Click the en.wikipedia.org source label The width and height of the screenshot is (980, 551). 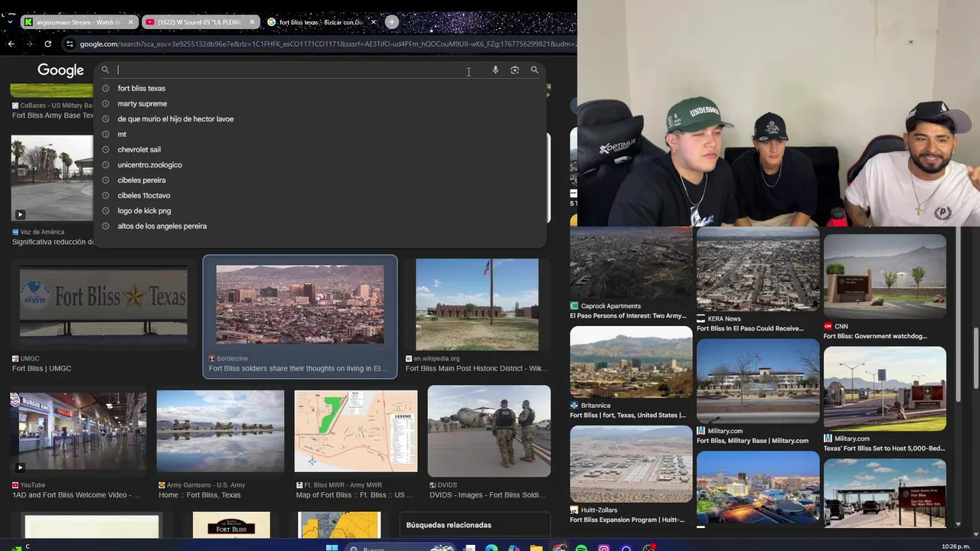pos(433,358)
